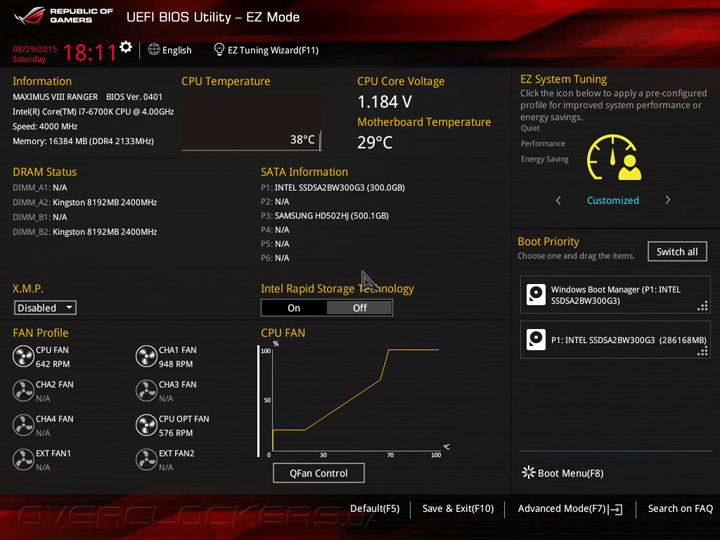Image resolution: width=720 pixels, height=540 pixels.
Task: Open date and time settings gear
Action: click(125, 47)
